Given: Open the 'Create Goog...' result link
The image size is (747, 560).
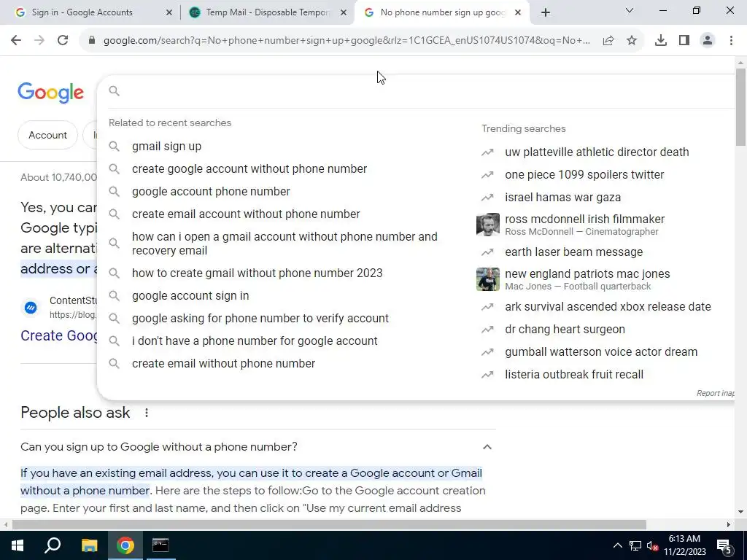Looking at the screenshot, I should pyautogui.click(x=58, y=335).
